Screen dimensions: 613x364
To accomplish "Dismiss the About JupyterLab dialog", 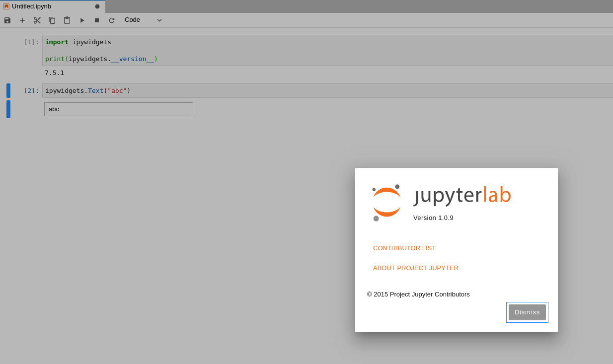I will pos(527,312).
